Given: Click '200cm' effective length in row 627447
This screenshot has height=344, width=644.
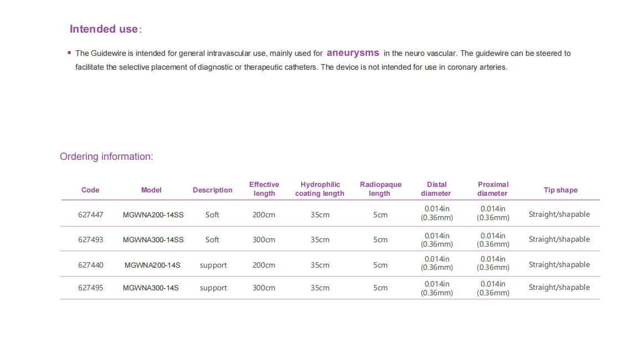Looking at the screenshot, I should pos(264,215).
